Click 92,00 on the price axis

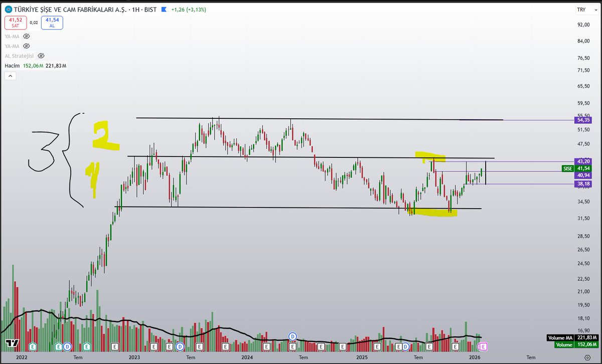coord(583,25)
